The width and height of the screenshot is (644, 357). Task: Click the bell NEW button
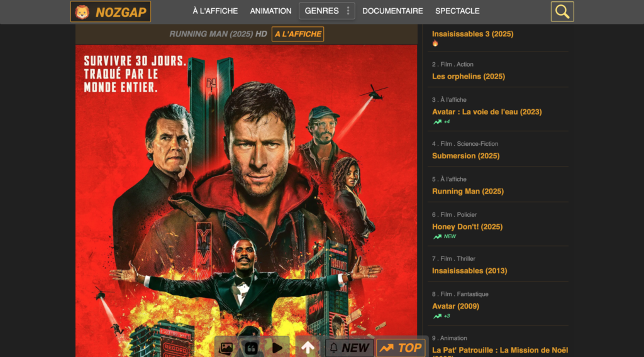point(348,348)
